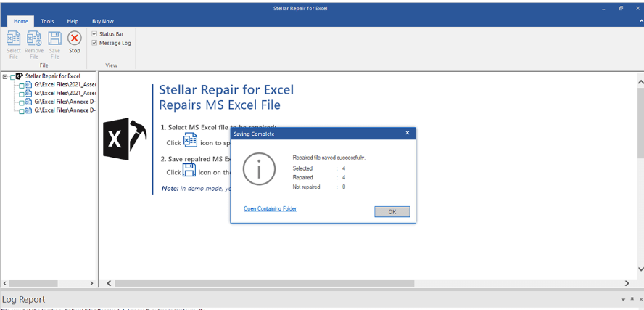Open the Help ribbon tab
644x310 pixels.
(x=73, y=21)
